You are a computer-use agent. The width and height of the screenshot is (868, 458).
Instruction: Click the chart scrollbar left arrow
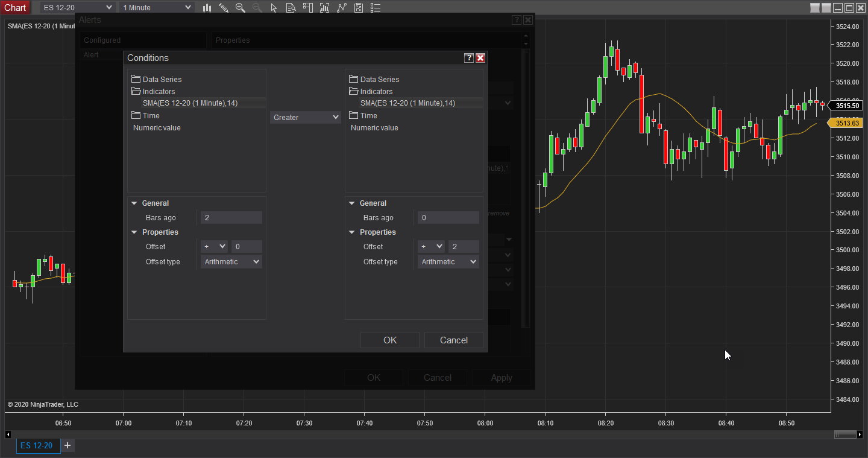click(8, 434)
